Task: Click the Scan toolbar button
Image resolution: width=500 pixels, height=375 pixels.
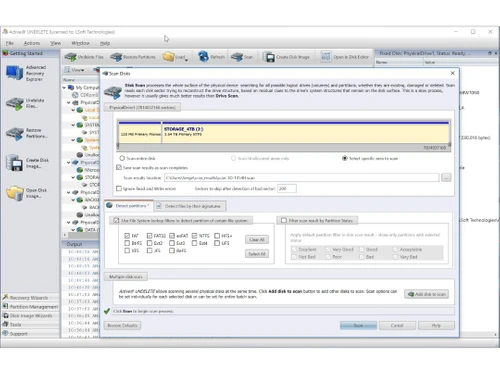Action: click(242, 57)
